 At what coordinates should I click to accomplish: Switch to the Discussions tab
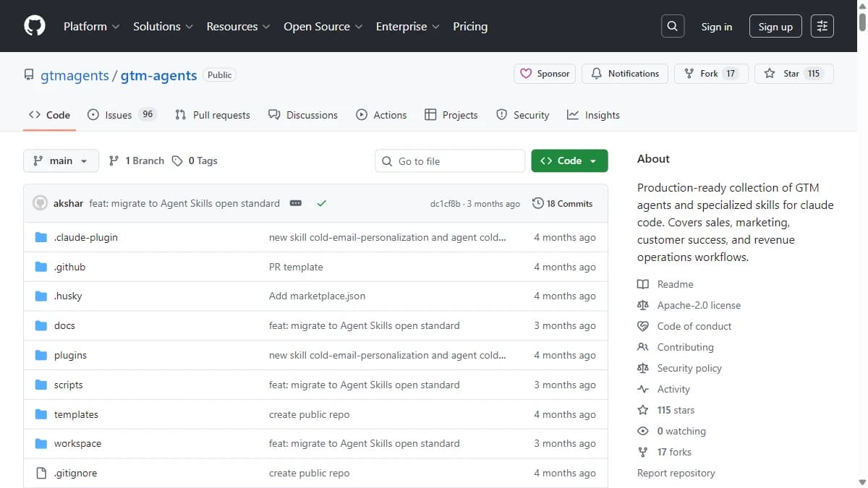[x=302, y=115]
